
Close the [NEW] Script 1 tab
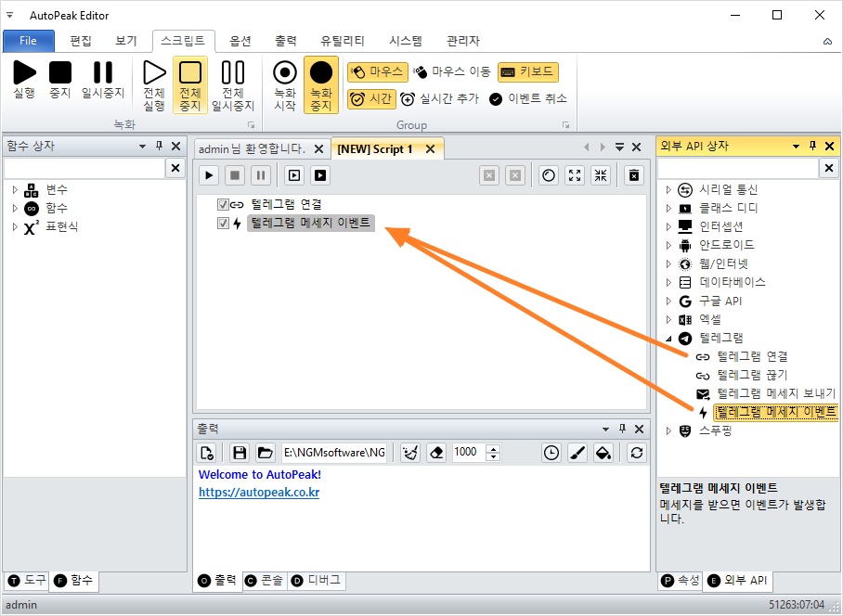coord(430,149)
